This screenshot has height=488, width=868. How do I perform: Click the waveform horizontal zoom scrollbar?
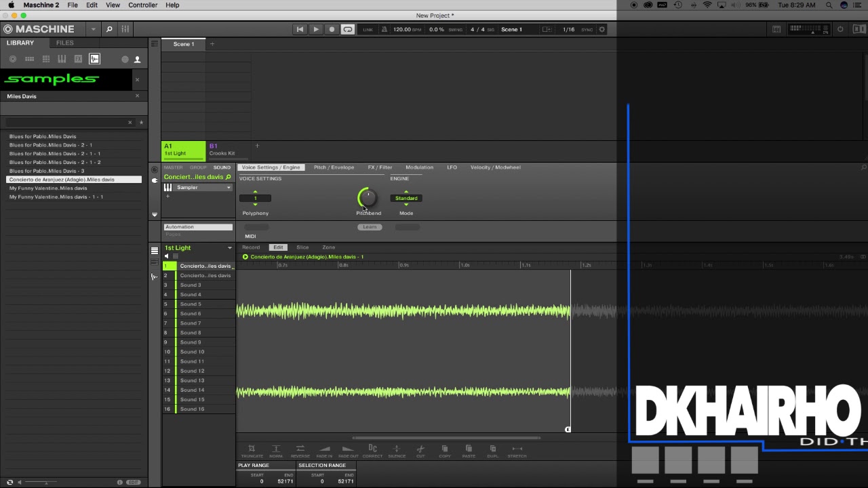pos(446,438)
